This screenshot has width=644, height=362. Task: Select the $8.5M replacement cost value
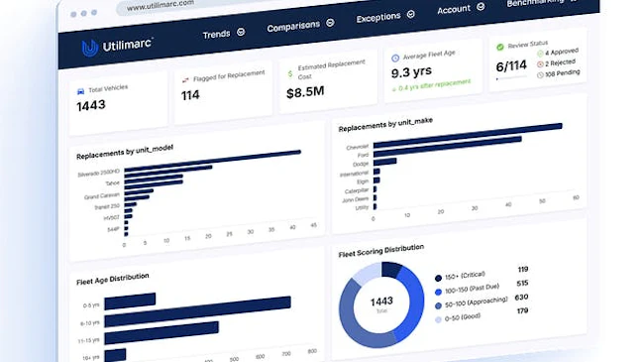click(305, 92)
